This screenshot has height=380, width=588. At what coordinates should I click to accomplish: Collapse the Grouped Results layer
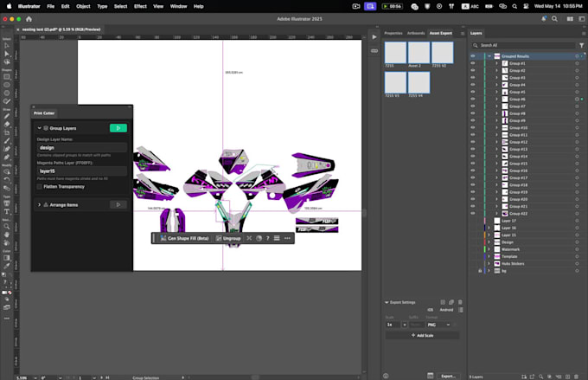coord(489,56)
